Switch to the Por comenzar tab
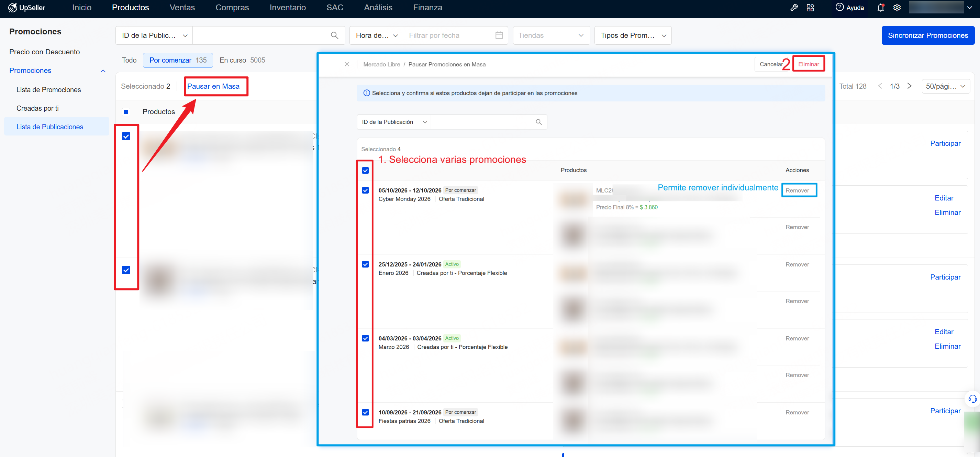Viewport: 980px width, 457px height. pyautogui.click(x=178, y=60)
